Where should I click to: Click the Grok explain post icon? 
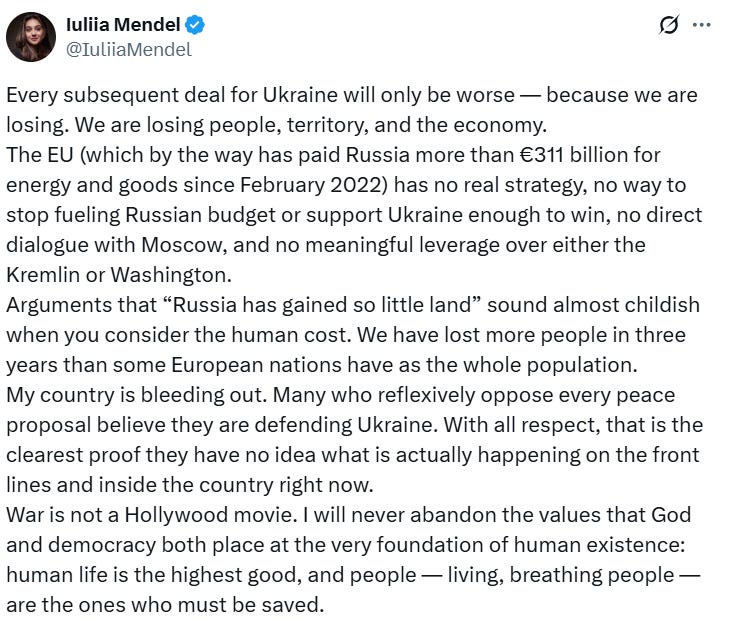(x=669, y=25)
